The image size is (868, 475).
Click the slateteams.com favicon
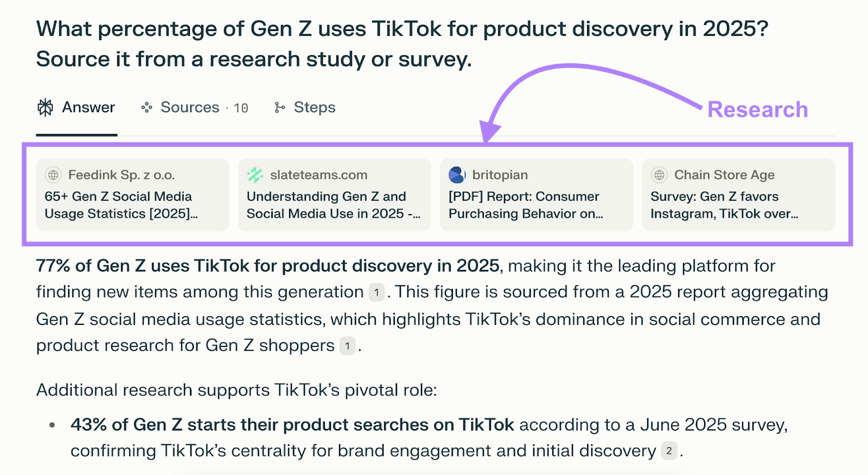(255, 175)
